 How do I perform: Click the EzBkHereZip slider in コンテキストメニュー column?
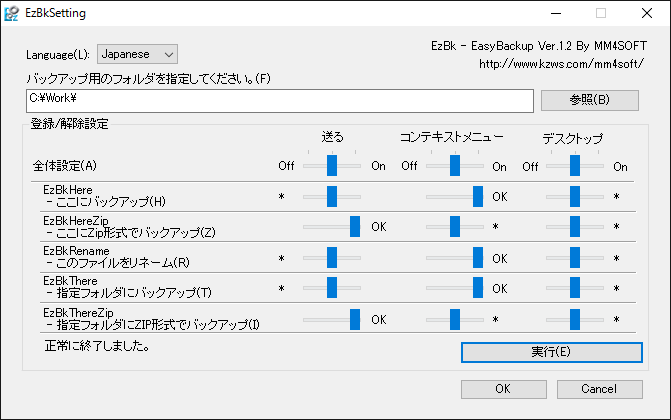tap(455, 226)
